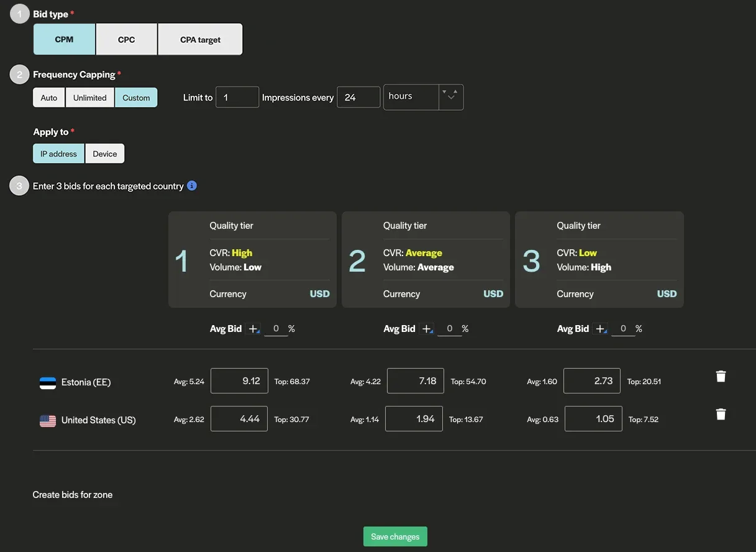Save changes to the campaign
This screenshot has height=552, width=756.
[395, 536]
